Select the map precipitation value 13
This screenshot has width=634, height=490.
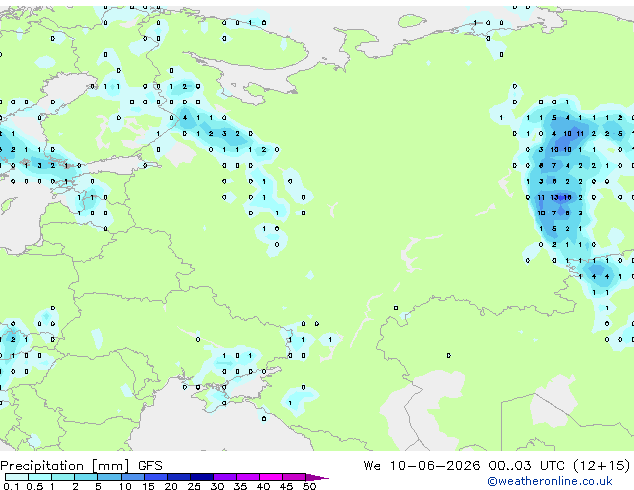click(554, 197)
